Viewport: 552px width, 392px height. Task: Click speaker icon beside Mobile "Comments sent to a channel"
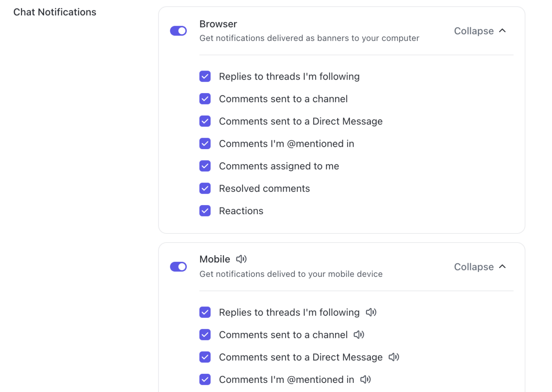[359, 334]
